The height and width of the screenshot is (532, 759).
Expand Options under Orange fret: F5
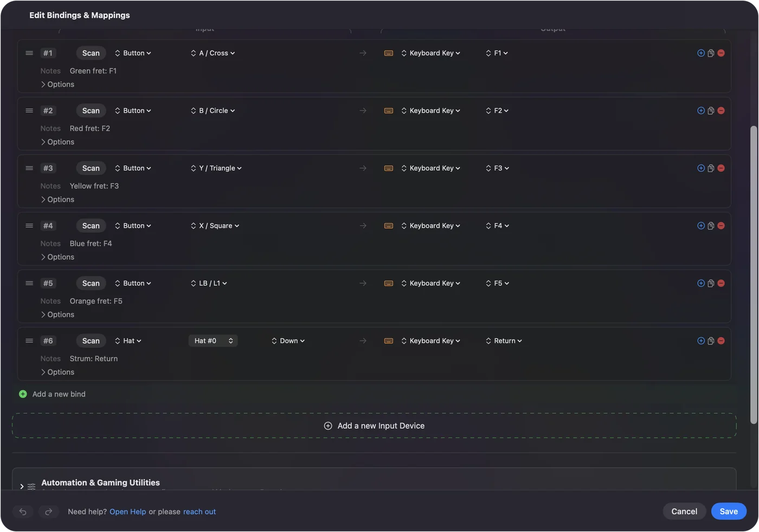[x=57, y=315]
